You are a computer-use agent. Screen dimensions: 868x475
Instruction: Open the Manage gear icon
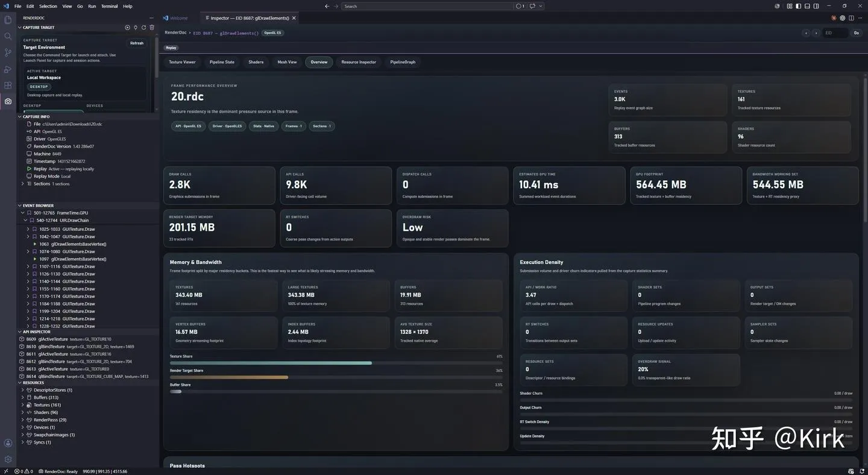(x=8, y=459)
